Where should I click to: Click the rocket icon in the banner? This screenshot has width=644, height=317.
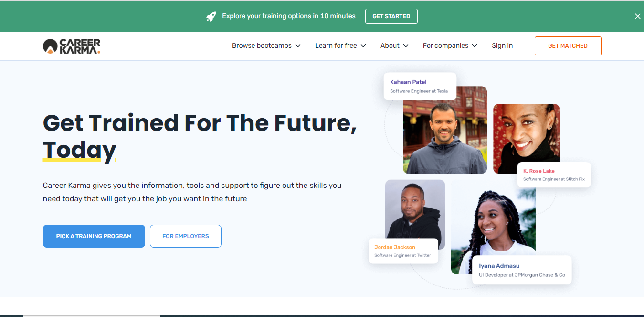tap(211, 16)
